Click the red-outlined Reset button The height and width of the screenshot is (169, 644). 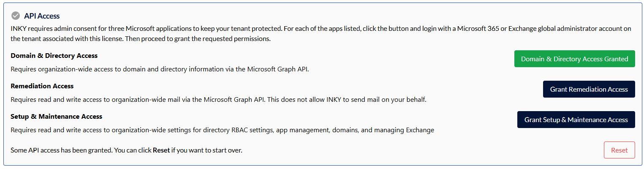[x=619, y=150]
